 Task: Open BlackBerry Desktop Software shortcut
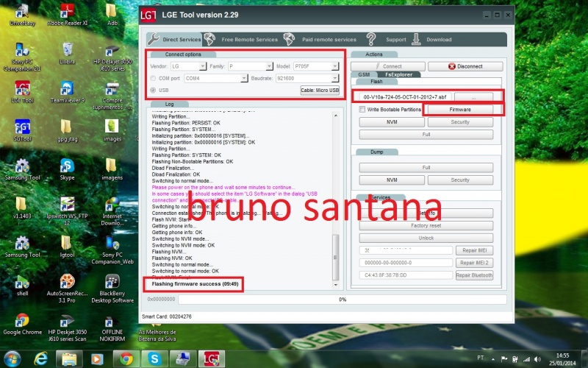coord(112,289)
